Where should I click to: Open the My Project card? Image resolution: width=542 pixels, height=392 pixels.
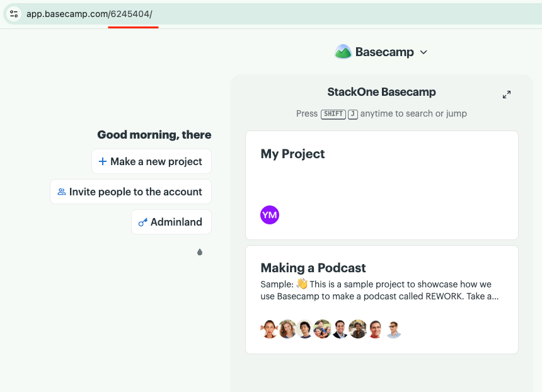(x=382, y=185)
